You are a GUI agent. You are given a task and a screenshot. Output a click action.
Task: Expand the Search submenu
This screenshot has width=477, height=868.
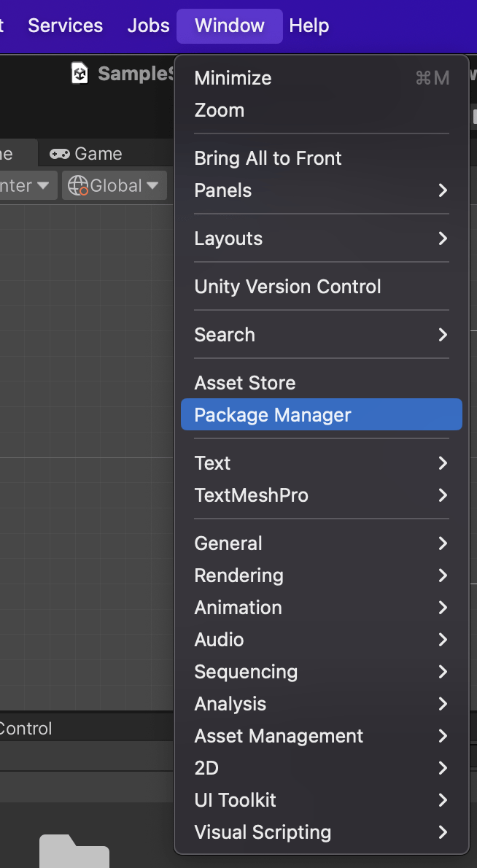click(322, 335)
